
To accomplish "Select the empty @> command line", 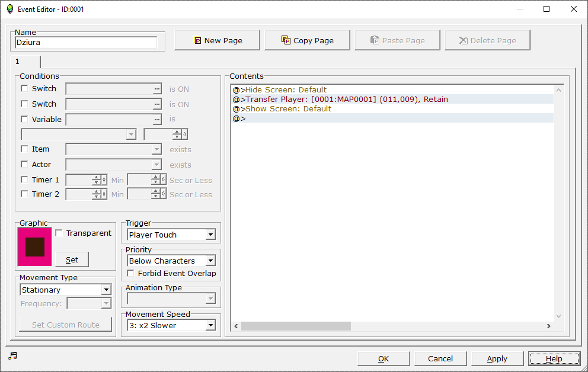I will point(392,118).
